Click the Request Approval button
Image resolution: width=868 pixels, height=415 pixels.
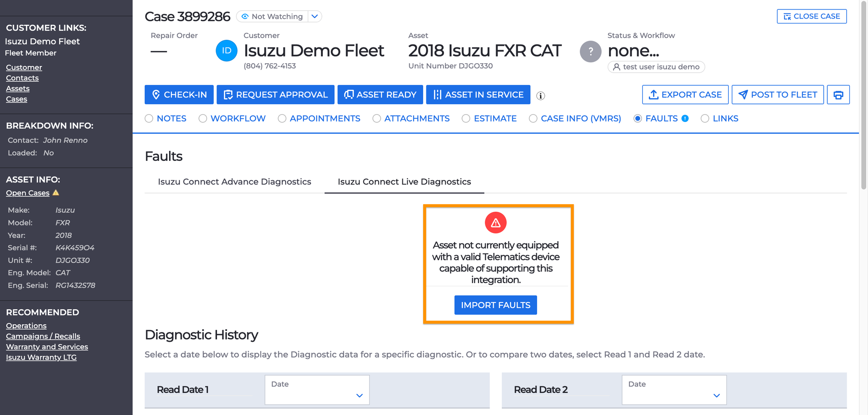click(x=275, y=95)
